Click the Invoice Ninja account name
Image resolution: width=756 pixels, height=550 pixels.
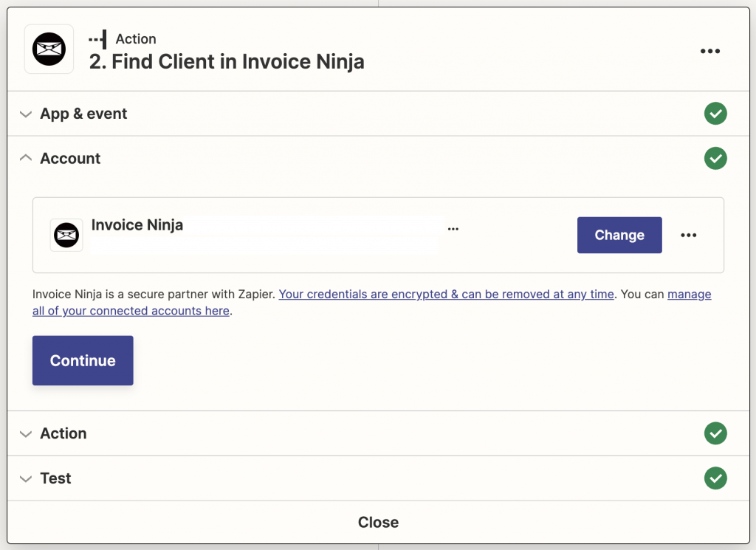137,225
